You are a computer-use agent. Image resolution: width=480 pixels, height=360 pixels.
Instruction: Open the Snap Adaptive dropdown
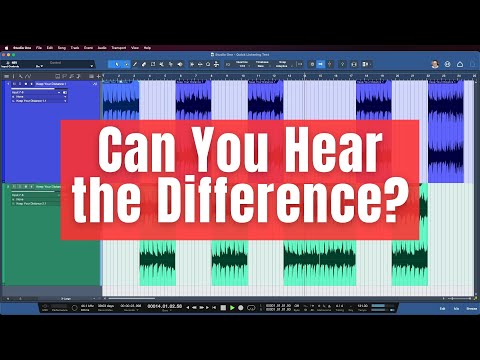click(282, 64)
